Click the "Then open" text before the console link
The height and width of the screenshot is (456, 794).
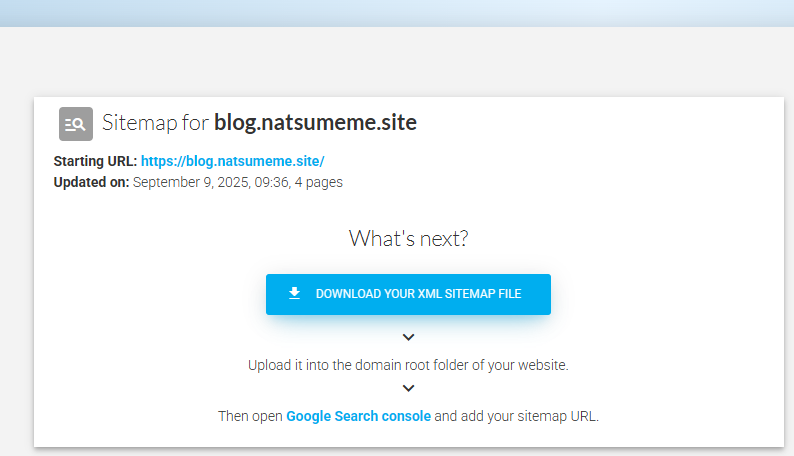click(x=250, y=416)
